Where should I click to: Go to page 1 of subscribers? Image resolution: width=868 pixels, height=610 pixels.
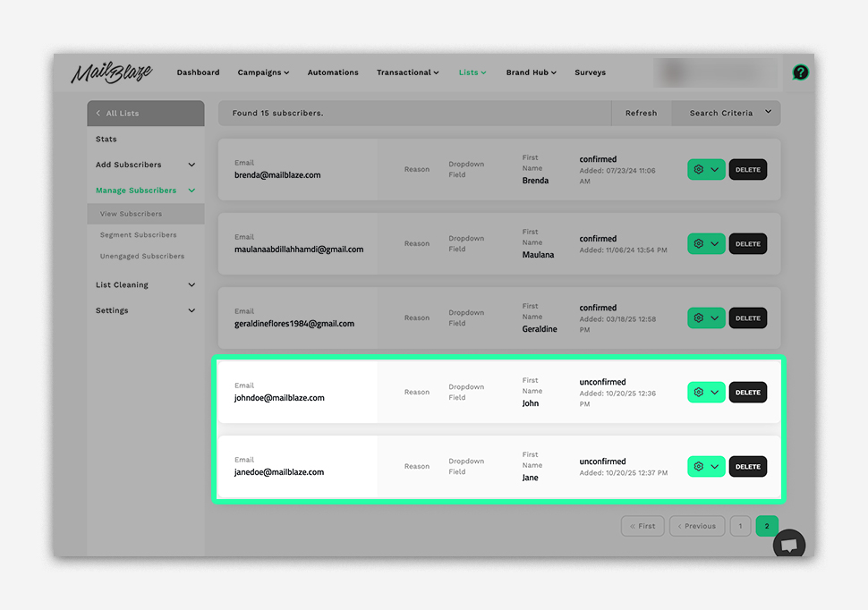coord(740,526)
